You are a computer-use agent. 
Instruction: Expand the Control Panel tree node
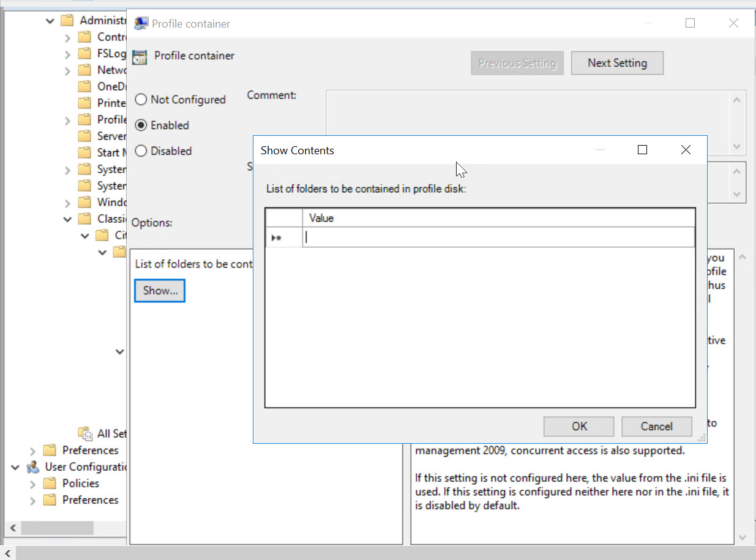point(67,38)
